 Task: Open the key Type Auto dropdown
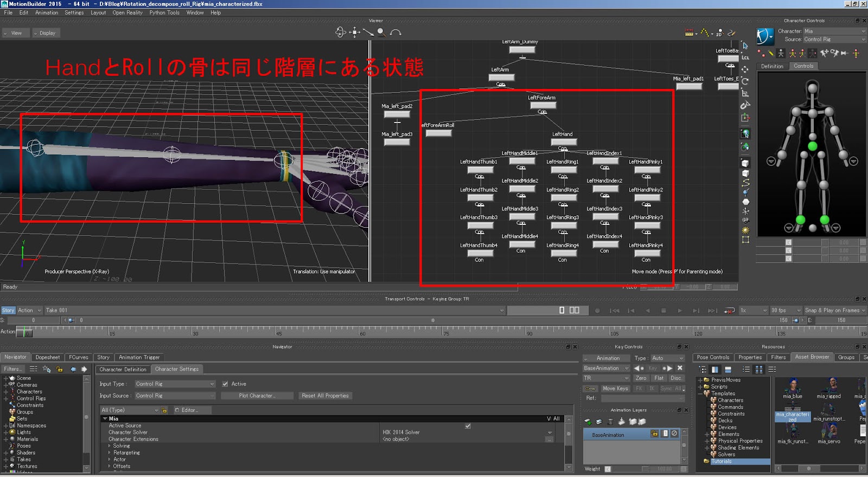tap(667, 358)
